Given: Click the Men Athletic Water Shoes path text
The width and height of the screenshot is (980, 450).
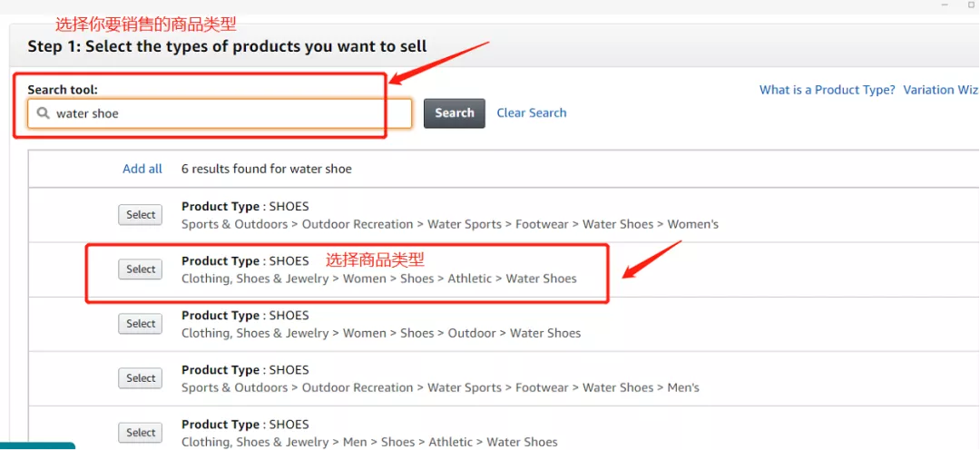Looking at the screenshot, I should pos(369,442).
